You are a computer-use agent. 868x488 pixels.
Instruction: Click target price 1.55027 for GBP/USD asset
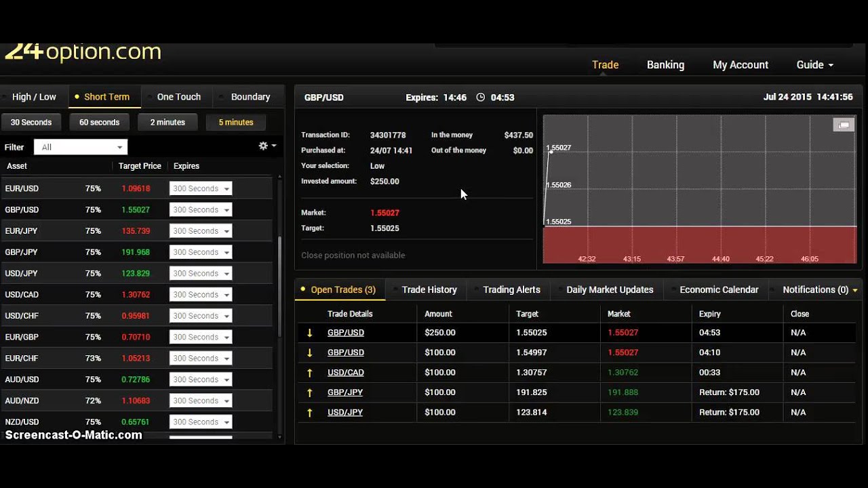[x=136, y=210]
